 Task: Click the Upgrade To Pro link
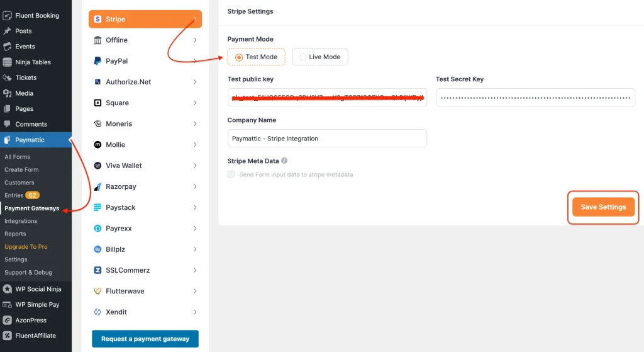[x=26, y=247]
